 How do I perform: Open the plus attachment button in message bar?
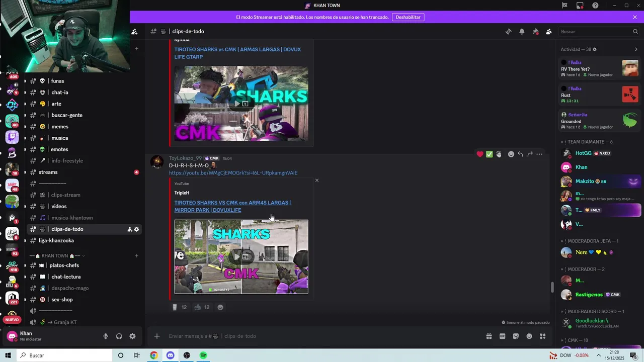(x=157, y=336)
